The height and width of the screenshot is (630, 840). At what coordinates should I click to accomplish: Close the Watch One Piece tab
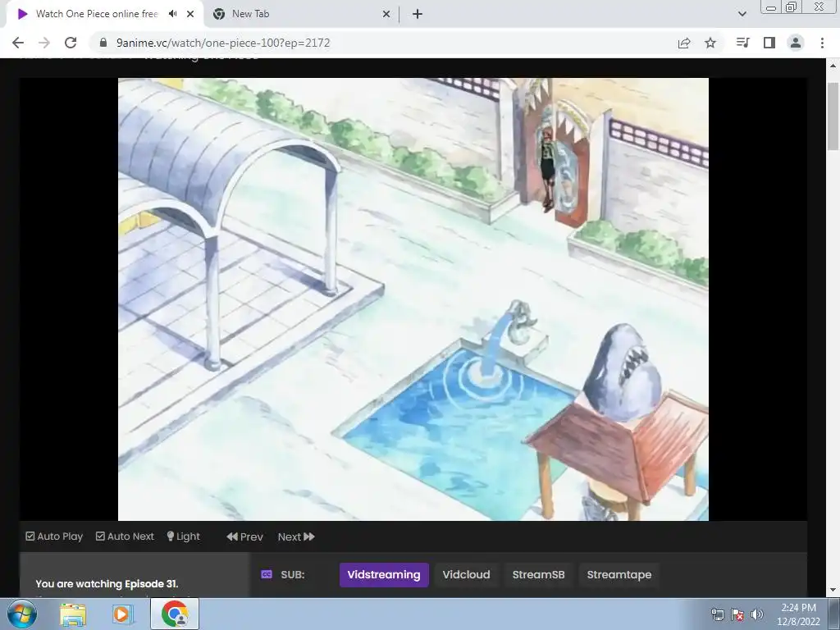190,14
